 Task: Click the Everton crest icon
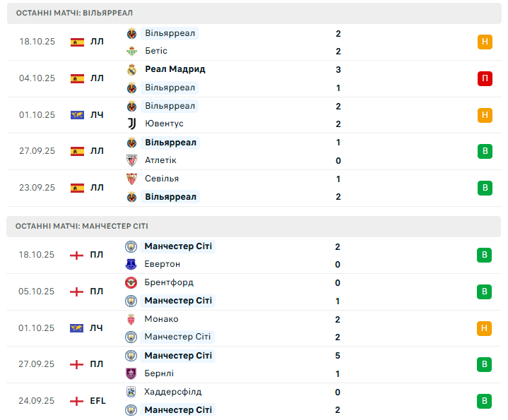[131, 264]
